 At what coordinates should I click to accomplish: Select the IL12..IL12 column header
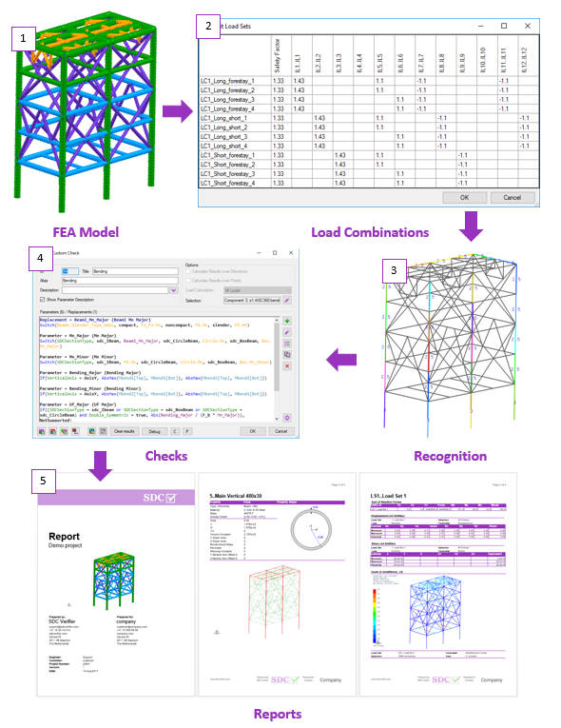(529, 55)
